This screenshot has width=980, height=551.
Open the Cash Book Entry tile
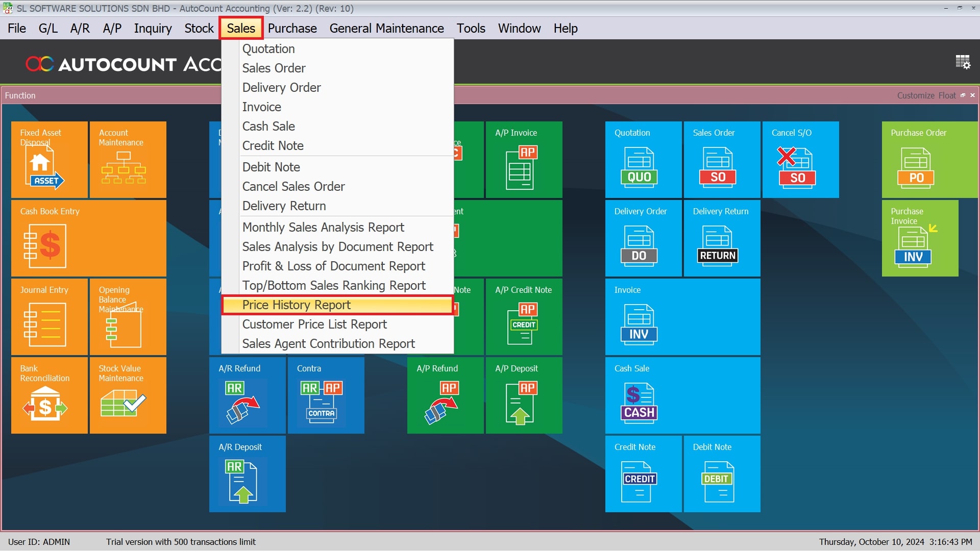click(88, 238)
